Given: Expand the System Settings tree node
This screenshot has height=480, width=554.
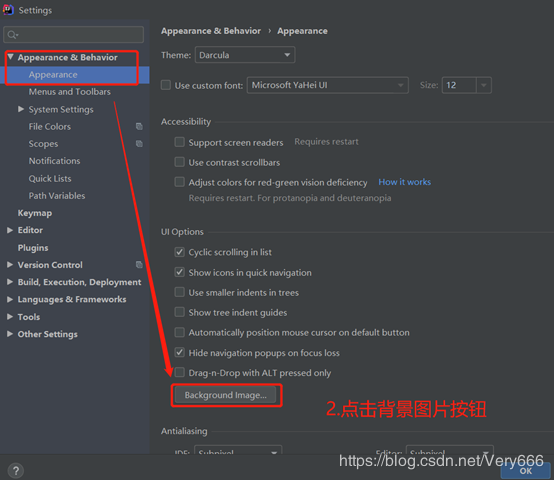Looking at the screenshot, I should point(21,109).
